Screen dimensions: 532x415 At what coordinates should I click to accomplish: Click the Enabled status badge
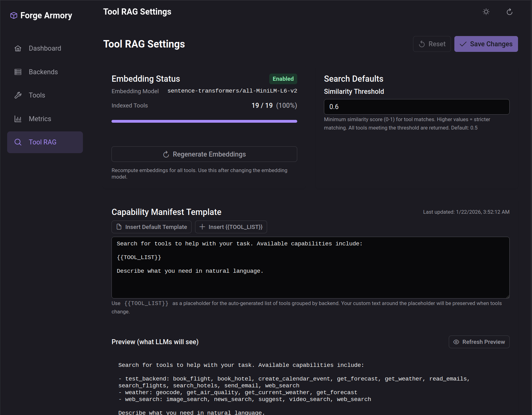tap(283, 79)
